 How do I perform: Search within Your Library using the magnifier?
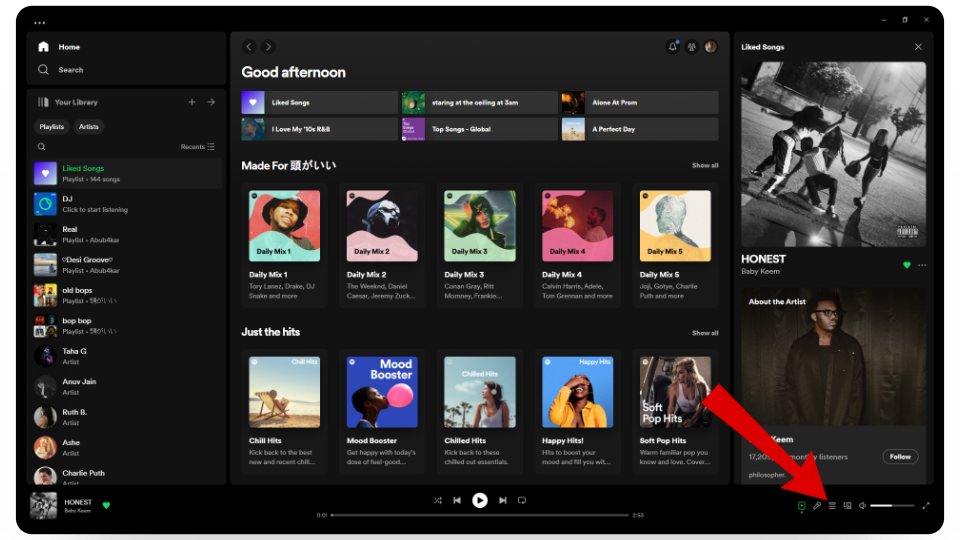(42, 147)
